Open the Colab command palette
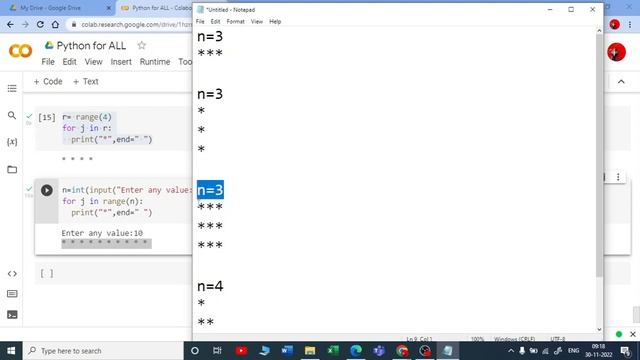This screenshot has height=360, width=640. [12, 294]
